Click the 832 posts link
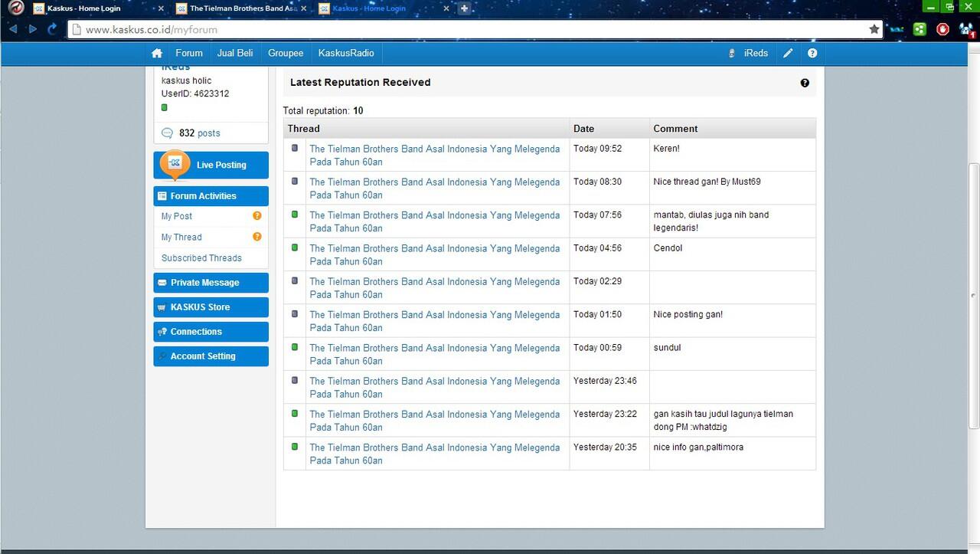980x554 pixels. coord(199,133)
